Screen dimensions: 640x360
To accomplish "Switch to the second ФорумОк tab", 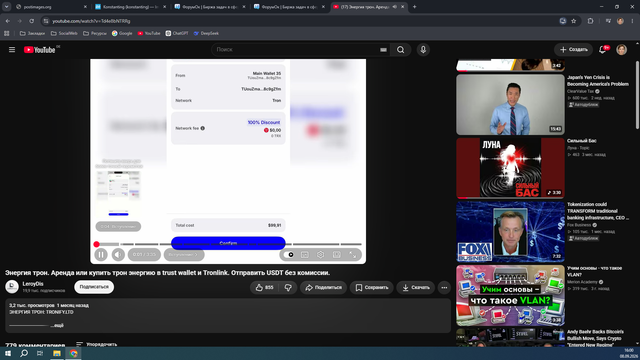I will coord(289,7).
